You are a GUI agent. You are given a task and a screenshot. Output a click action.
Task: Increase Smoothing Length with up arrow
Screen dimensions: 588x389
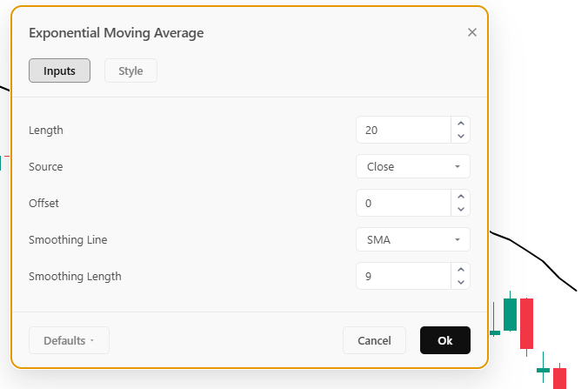(461, 270)
